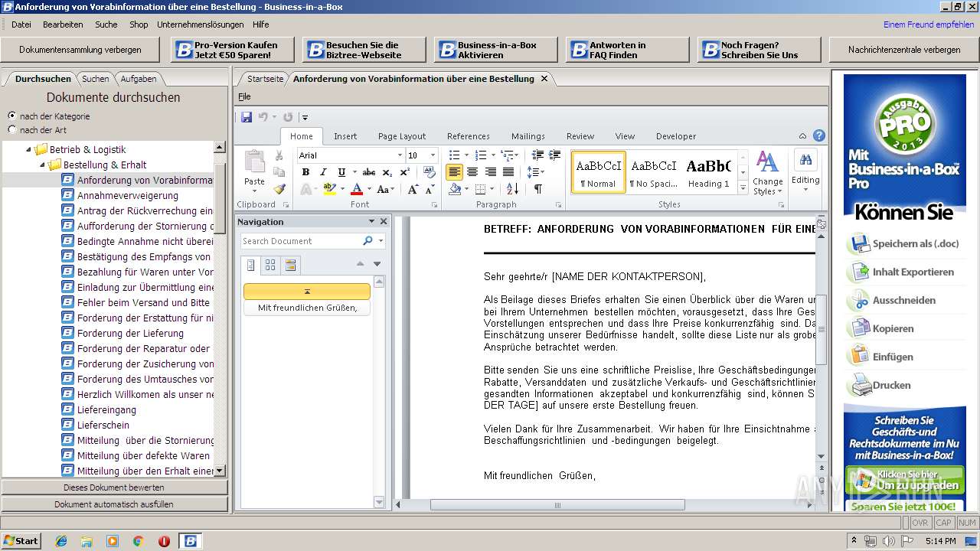Switch to Page Layout ribbon tab
The width and height of the screenshot is (980, 551).
[402, 136]
